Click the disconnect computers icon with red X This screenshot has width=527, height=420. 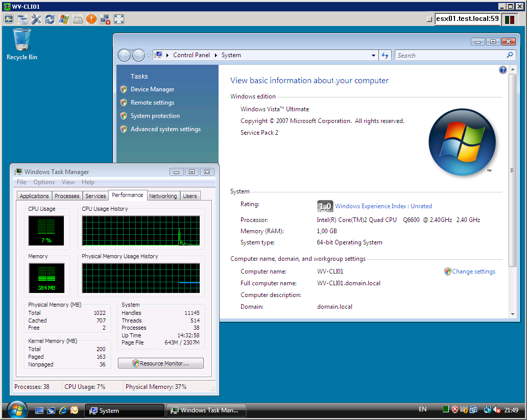pyautogui.click(x=105, y=19)
